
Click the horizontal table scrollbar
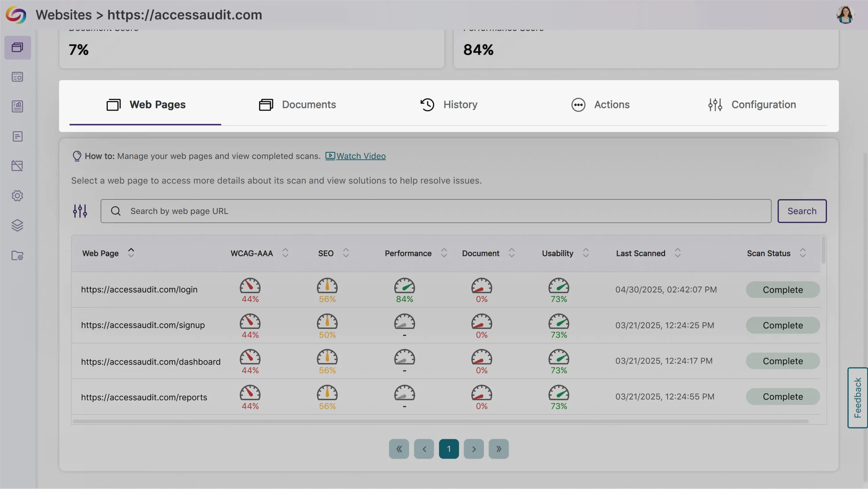[440, 421]
